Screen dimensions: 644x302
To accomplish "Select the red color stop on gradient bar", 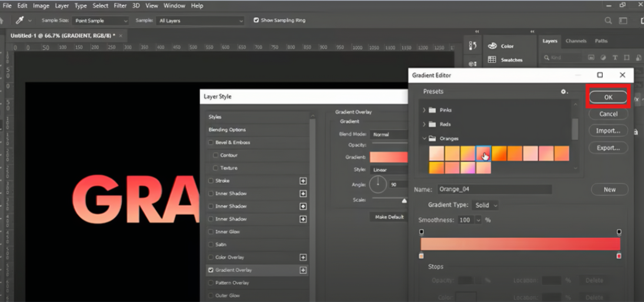I will click(619, 256).
